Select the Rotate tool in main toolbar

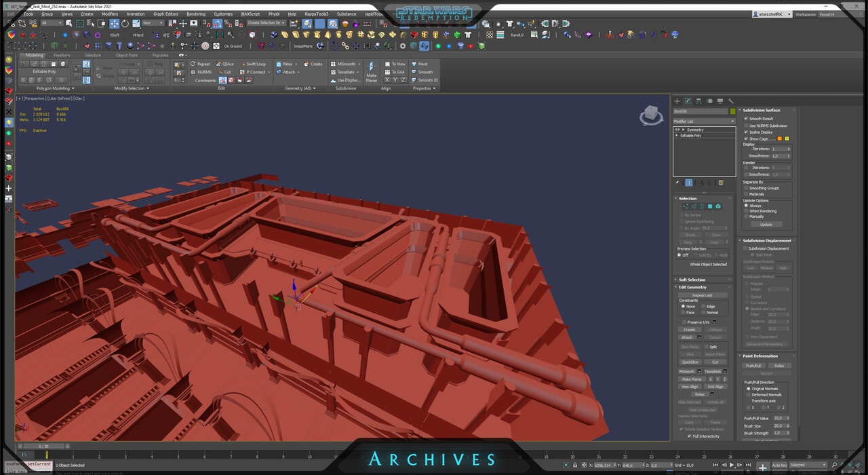[125, 24]
